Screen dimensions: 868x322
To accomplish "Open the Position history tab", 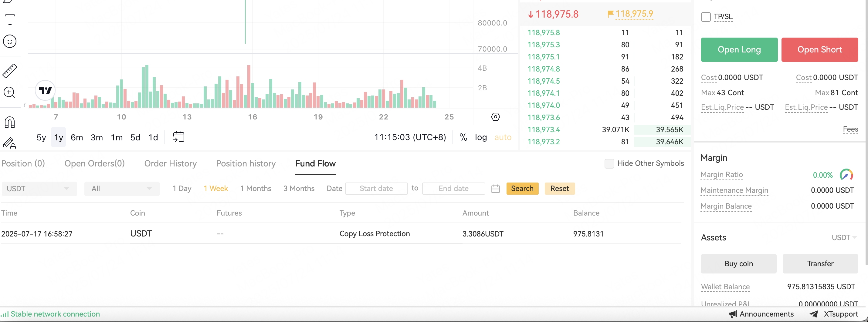I will coord(246,163).
